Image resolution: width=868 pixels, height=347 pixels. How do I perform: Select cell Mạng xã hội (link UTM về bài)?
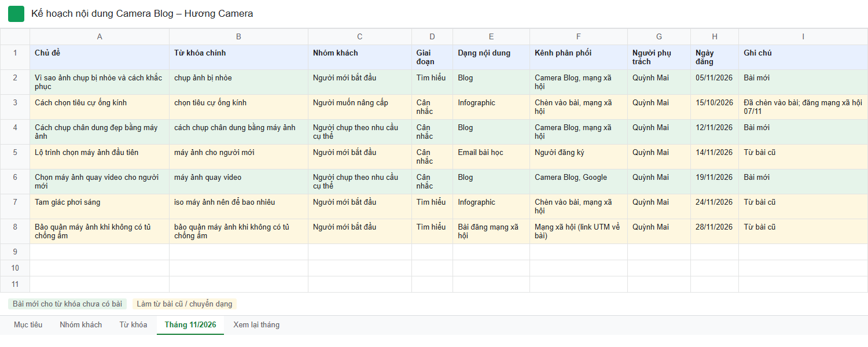click(x=579, y=231)
